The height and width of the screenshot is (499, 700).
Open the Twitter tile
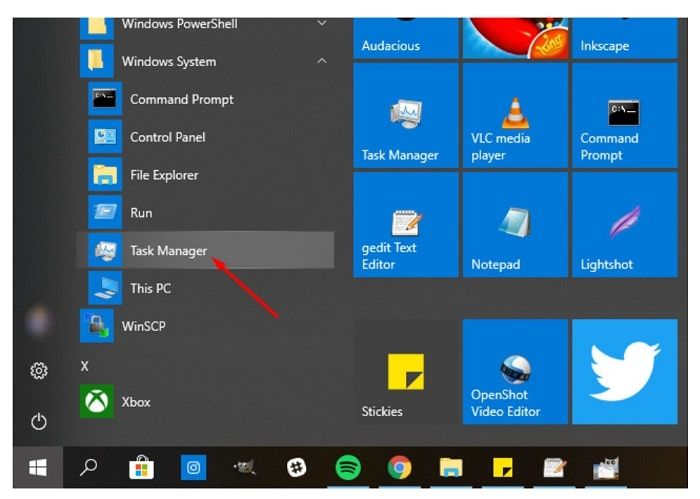pos(625,371)
